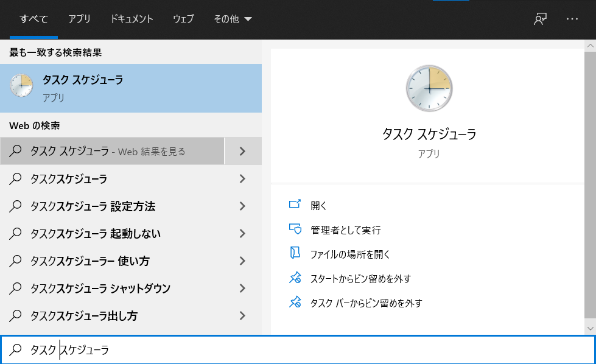Click the large Task Scheduler clock icon
596x364 pixels.
(429, 88)
